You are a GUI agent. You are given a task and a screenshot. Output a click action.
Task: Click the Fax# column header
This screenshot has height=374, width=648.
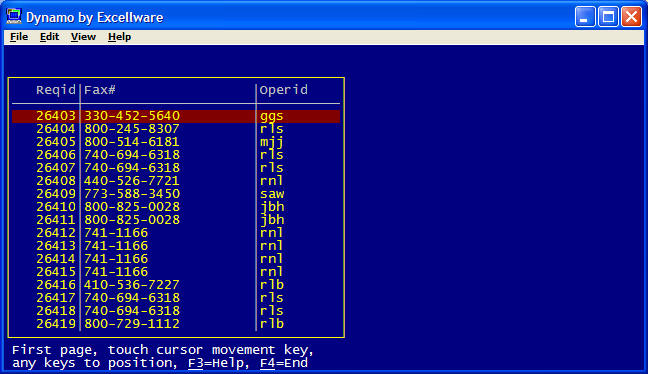point(100,90)
